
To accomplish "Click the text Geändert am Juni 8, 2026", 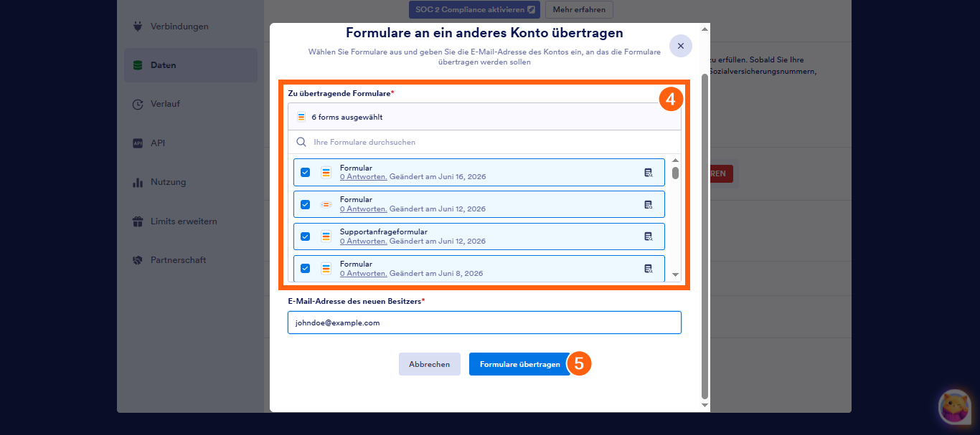I will 436,274.
